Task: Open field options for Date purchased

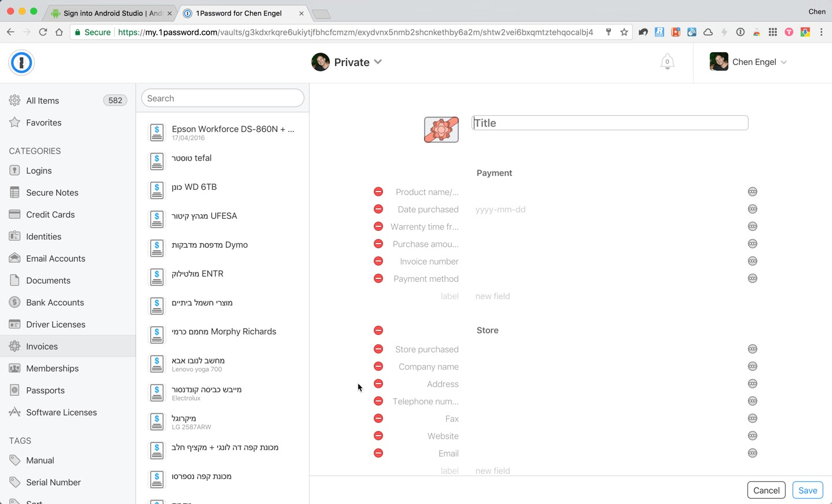Action: click(752, 209)
